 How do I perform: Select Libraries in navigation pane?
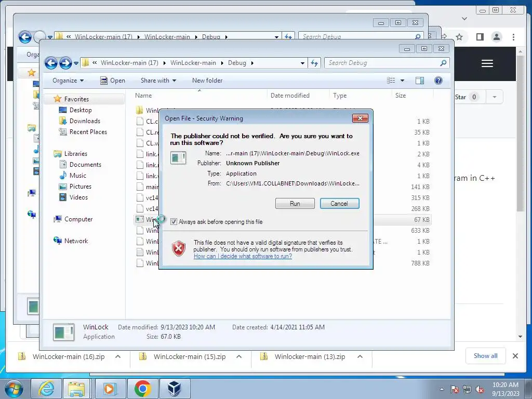(76, 154)
